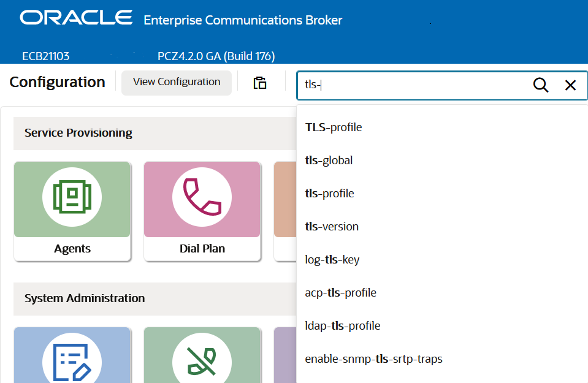This screenshot has width=588, height=383.
Task: Open the Agents configuration tile
Action: [72, 211]
